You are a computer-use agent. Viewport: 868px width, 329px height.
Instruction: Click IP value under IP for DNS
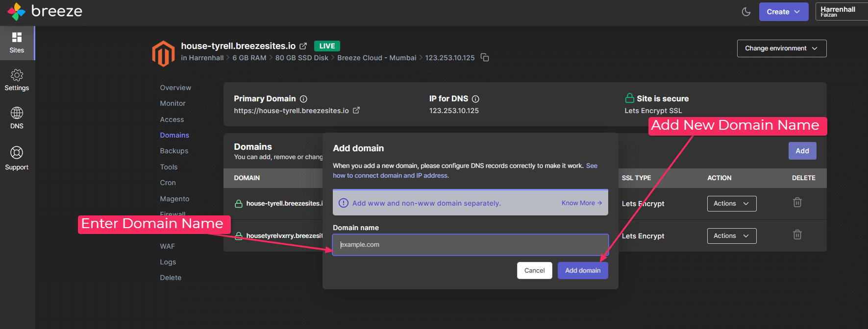(x=454, y=111)
